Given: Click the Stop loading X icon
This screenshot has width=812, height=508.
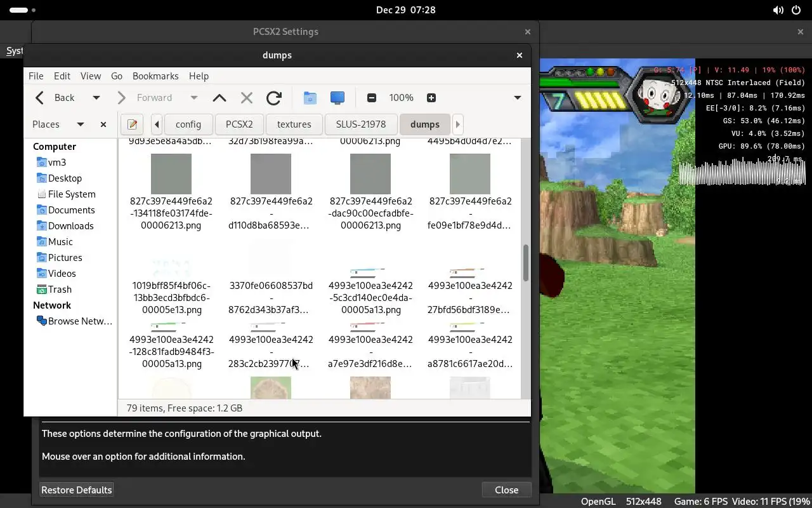Looking at the screenshot, I should [247, 98].
